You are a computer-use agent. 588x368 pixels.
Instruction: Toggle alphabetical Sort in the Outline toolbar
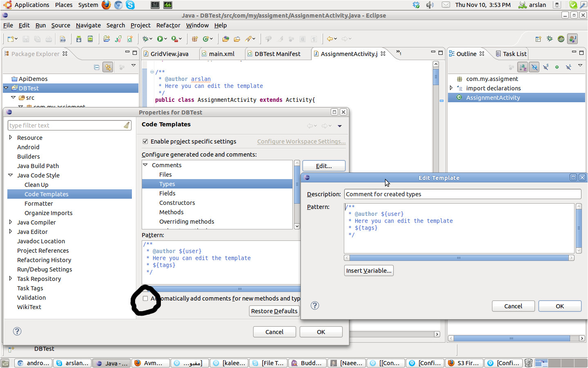pos(523,67)
